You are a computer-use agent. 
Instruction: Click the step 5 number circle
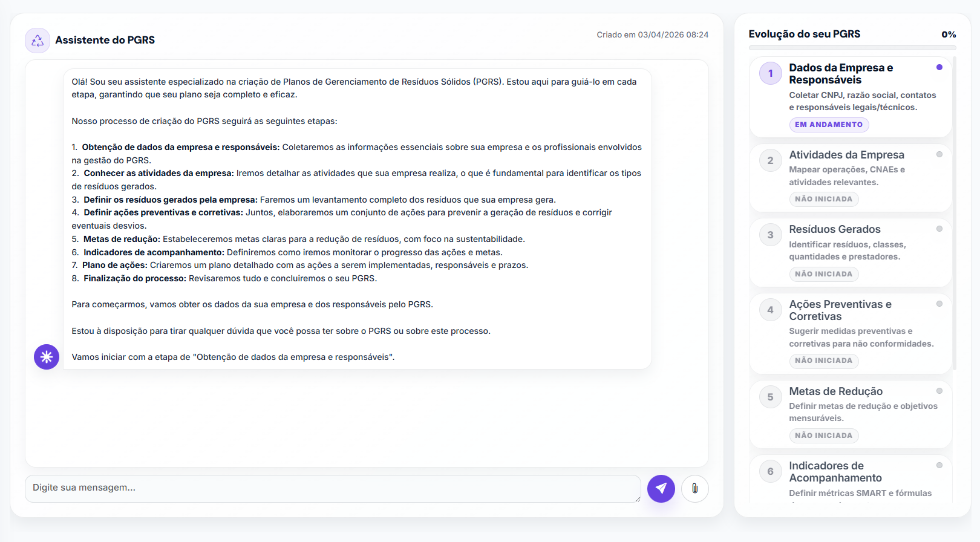(771, 397)
